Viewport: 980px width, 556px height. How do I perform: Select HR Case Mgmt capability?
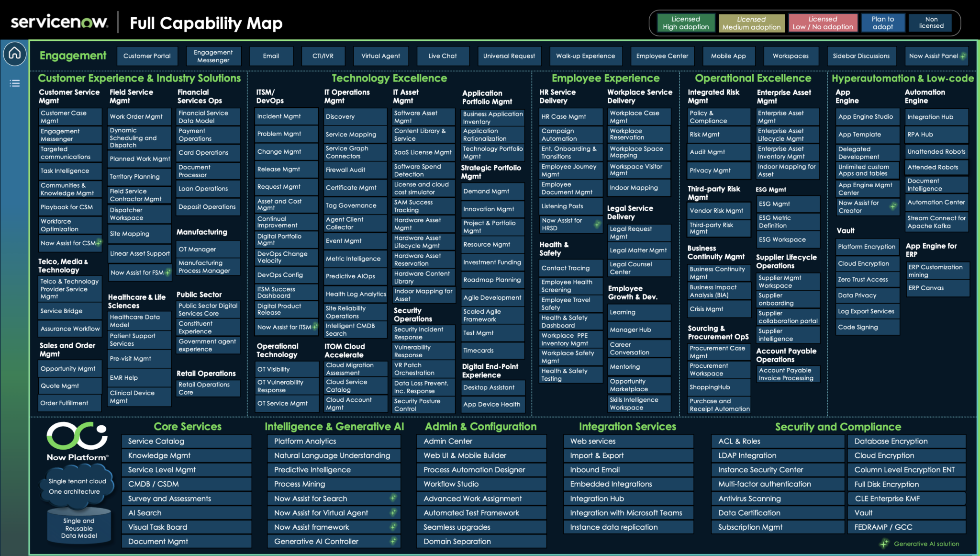571,117
